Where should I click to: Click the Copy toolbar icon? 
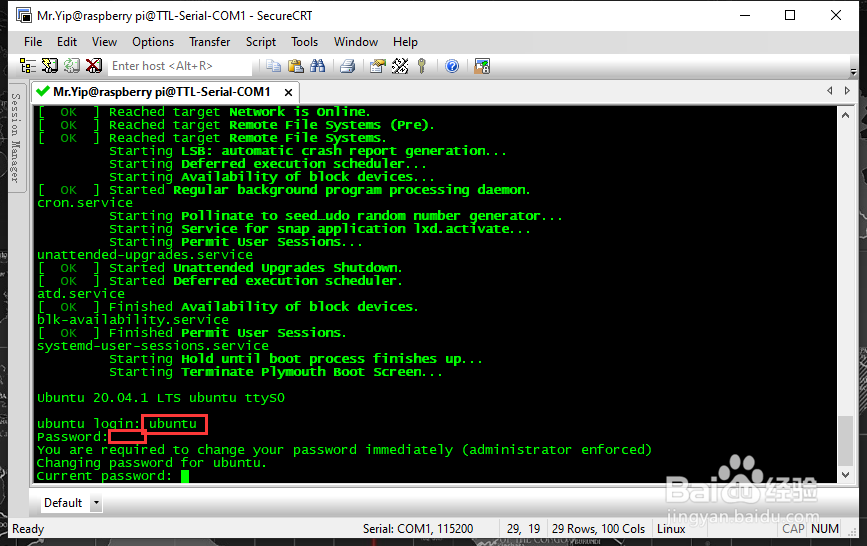(x=274, y=66)
